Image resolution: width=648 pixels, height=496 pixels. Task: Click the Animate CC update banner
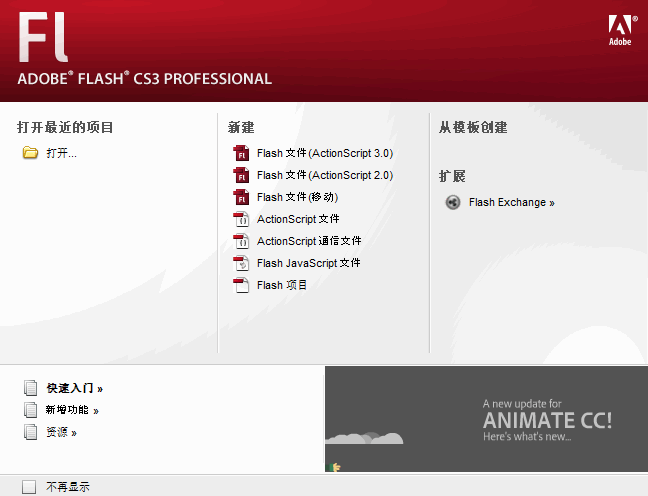tap(486, 419)
